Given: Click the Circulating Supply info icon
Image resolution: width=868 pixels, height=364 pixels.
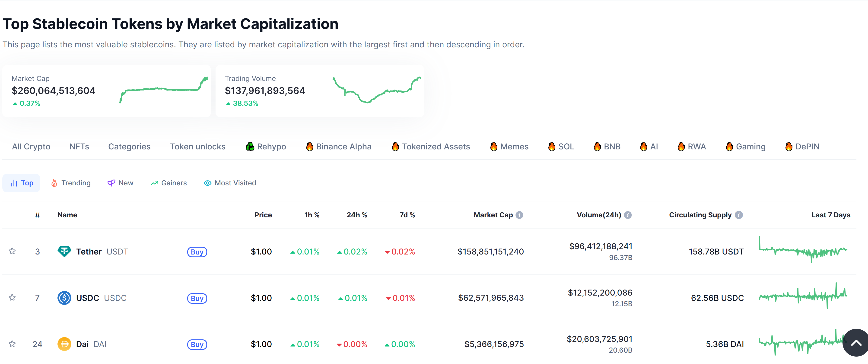Looking at the screenshot, I should coord(739,215).
